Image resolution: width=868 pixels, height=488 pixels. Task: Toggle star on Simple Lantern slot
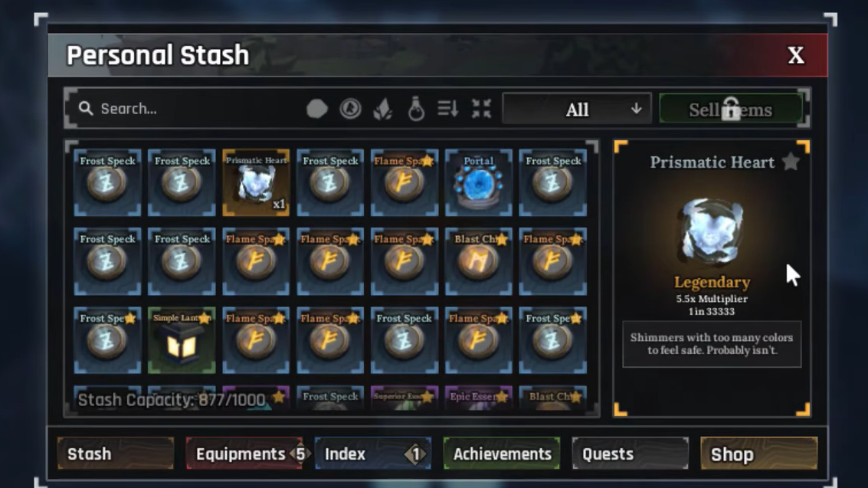[x=205, y=318]
